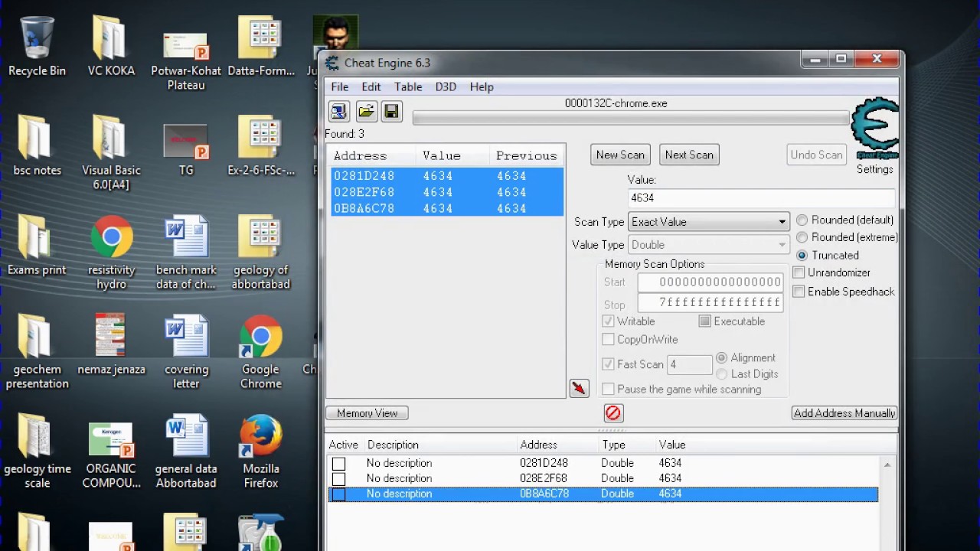
Task: Toggle CopyOnWrite checkbox
Action: [x=608, y=339]
